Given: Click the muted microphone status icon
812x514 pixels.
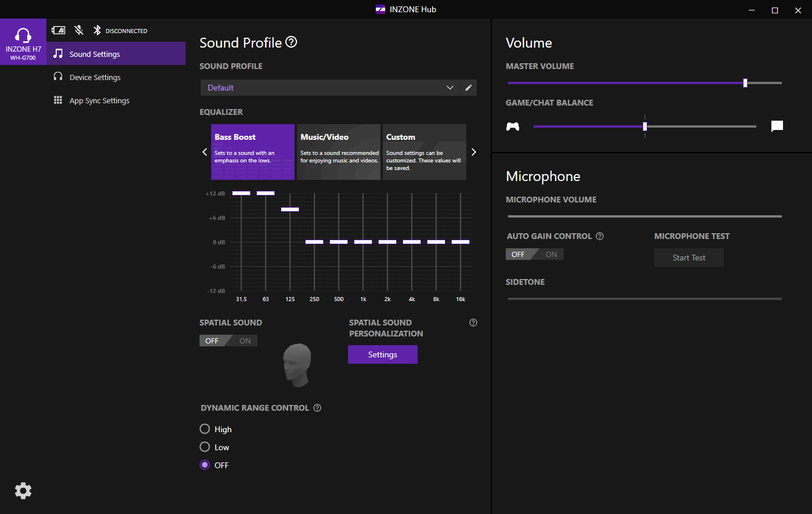Looking at the screenshot, I should [79, 30].
